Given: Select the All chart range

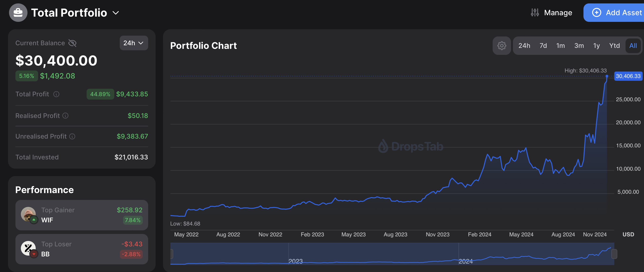Looking at the screenshot, I should 633,46.
